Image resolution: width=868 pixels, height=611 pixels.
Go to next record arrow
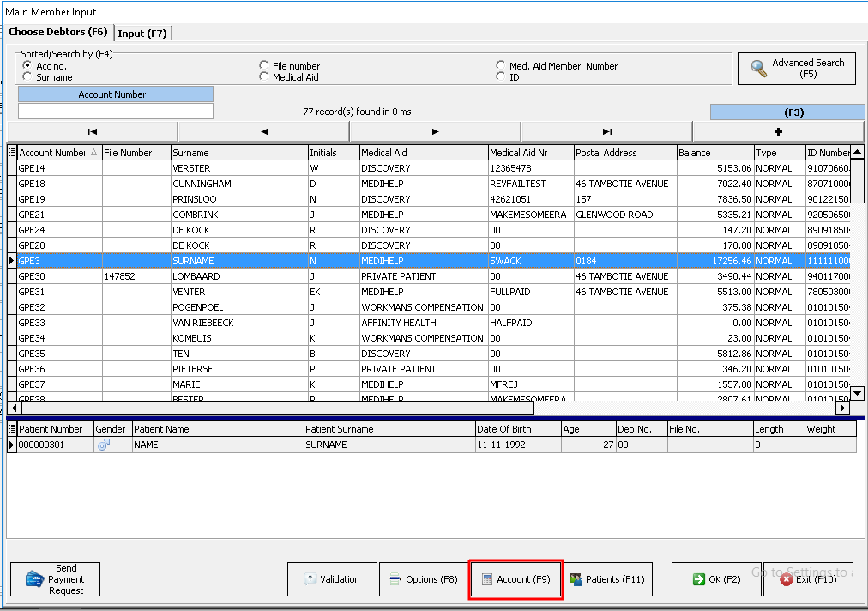pyautogui.click(x=435, y=131)
